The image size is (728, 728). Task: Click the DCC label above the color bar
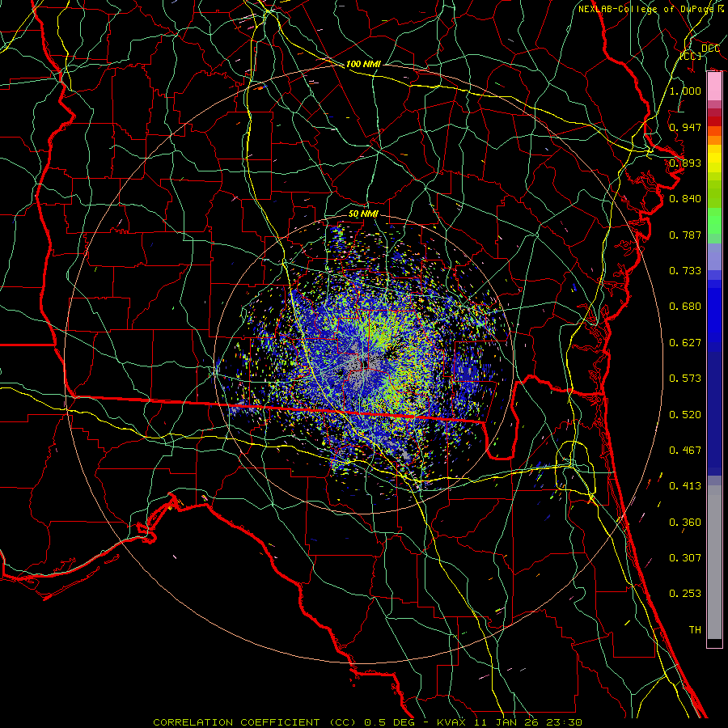pyautogui.click(x=710, y=49)
